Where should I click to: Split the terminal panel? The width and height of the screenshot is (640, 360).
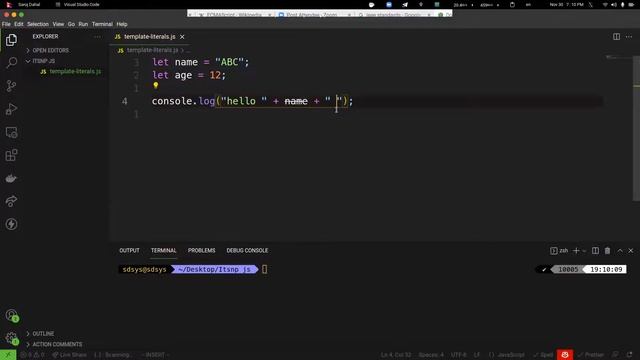(596, 251)
